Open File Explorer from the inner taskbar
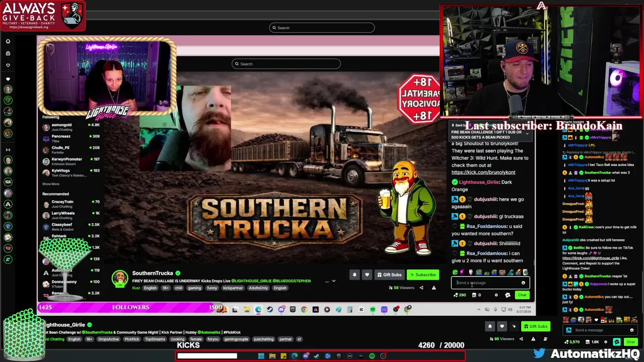Screen dimensions: 644x362 pyautogui.click(x=247, y=309)
